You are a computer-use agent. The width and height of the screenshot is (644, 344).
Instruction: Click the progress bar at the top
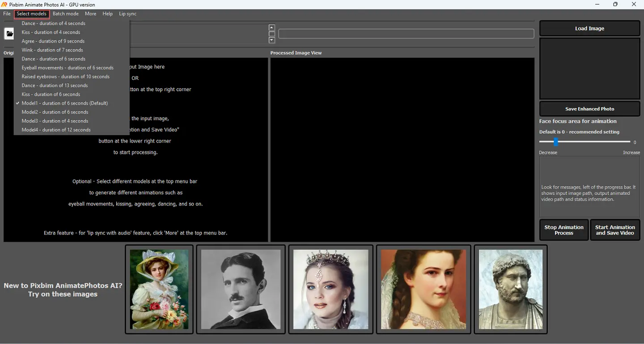(x=406, y=34)
